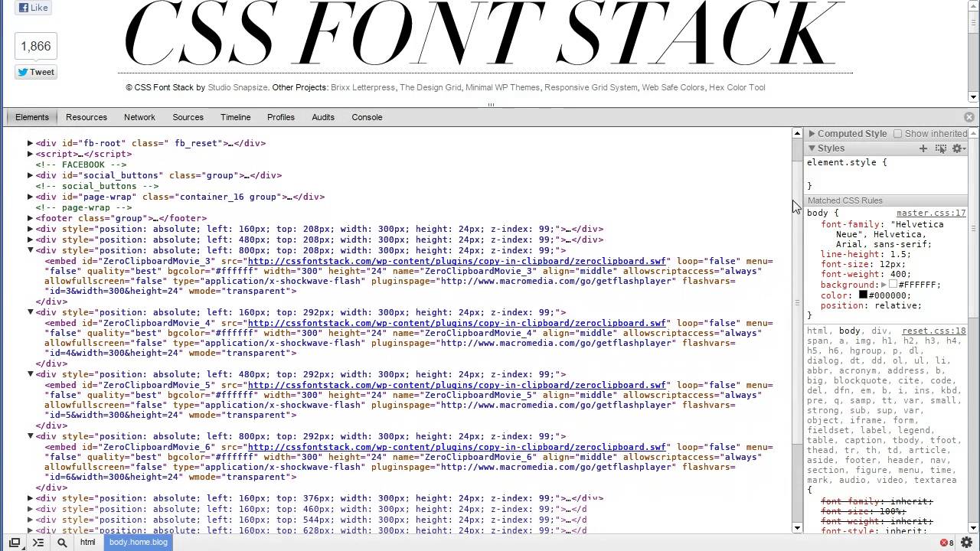Open the Brixx Letterpress link
The image size is (980, 551).
coord(363,87)
